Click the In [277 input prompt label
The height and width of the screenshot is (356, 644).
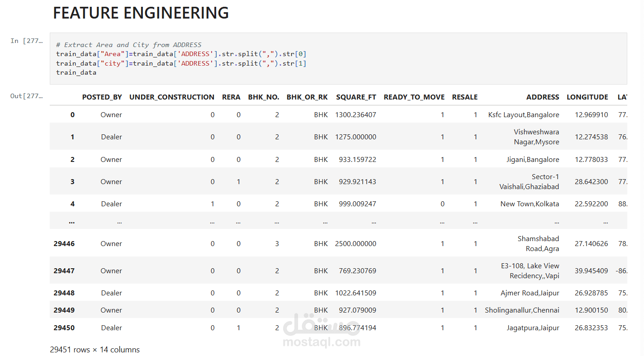click(27, 41)
